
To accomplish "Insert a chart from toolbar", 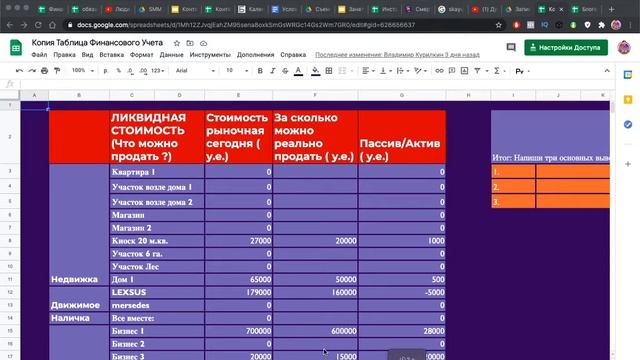I will point(464,71).
